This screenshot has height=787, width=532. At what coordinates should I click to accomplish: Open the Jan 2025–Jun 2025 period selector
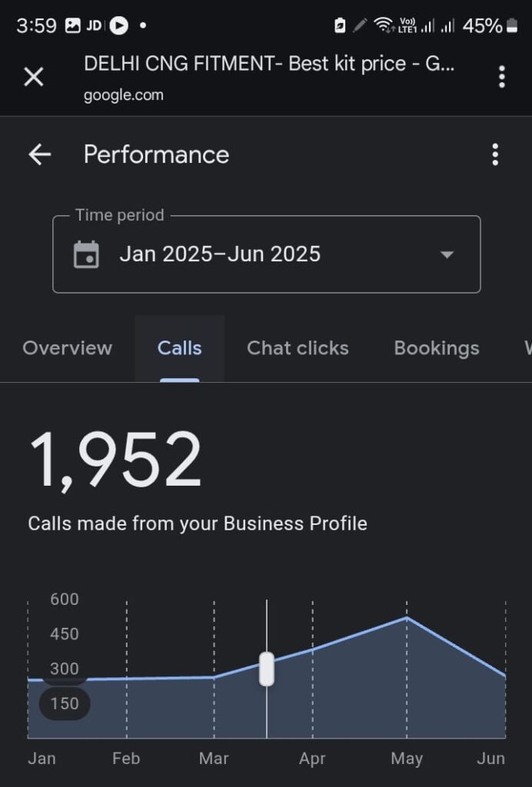pos(220,254)
